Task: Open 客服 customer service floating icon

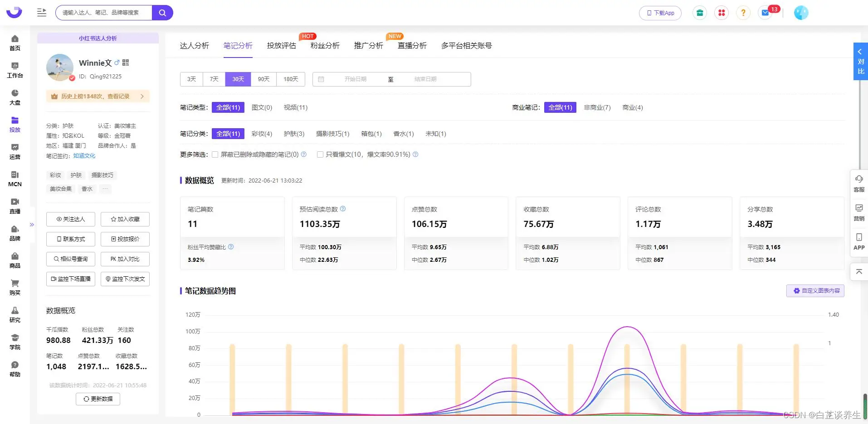Action: 859,183
